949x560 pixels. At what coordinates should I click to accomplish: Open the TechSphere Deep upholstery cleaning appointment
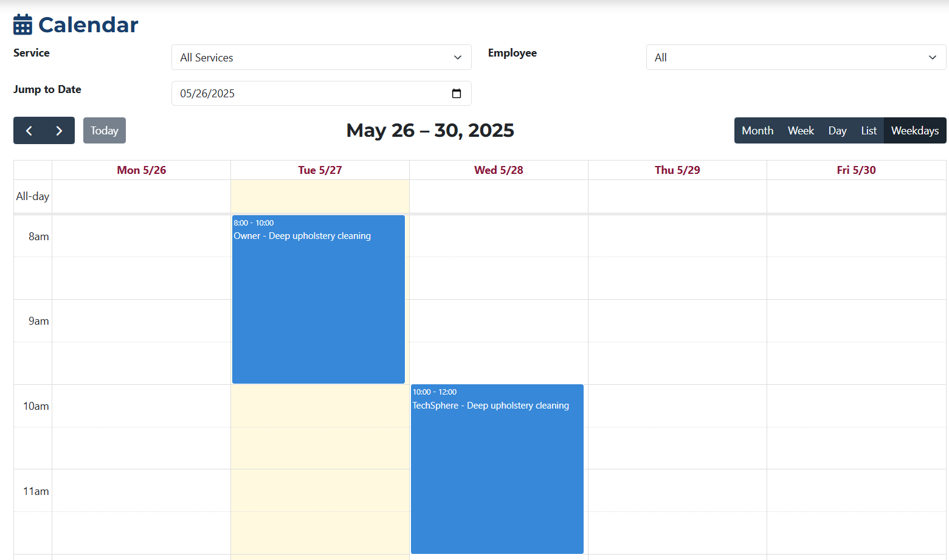(x=497, y=468)
